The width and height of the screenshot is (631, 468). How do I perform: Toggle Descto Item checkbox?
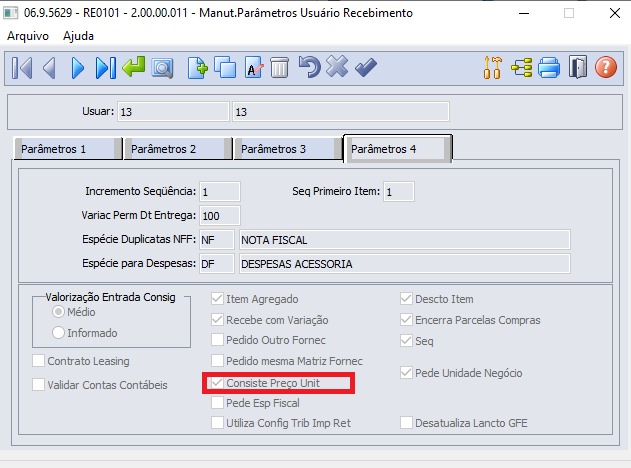pyautogui.click(x=406, y=299)
